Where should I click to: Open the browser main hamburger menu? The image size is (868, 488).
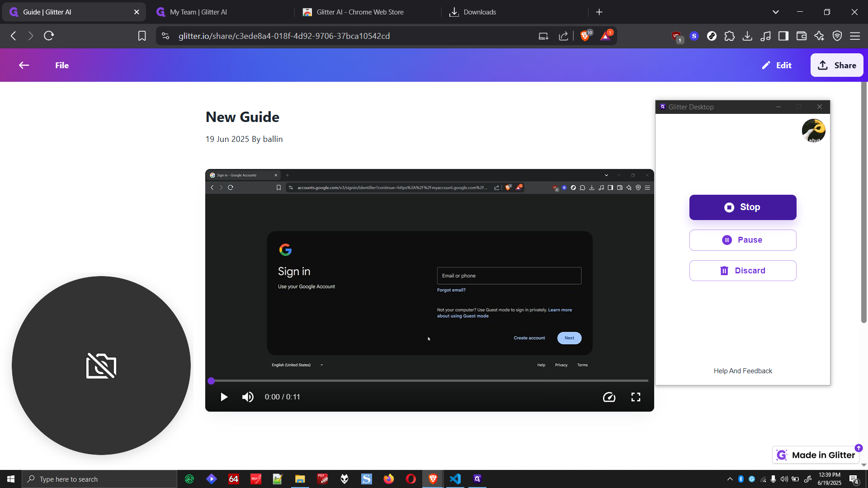click(855, 36)
